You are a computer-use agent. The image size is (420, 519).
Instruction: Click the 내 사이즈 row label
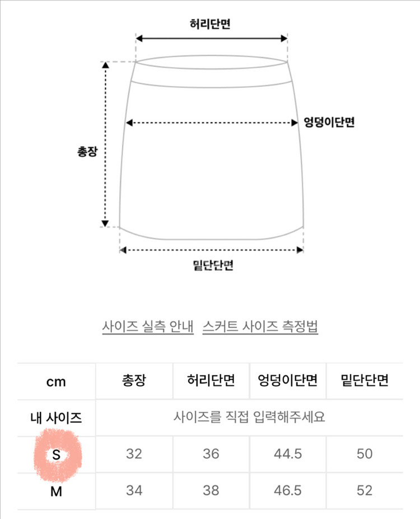(x=56, y=418)
